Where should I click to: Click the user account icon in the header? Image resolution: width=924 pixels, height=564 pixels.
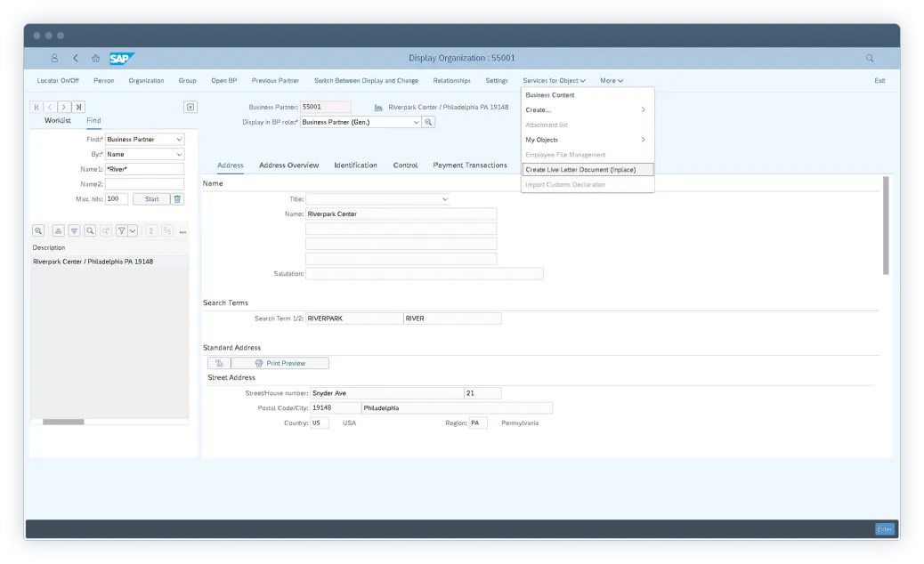coord(53,57)
